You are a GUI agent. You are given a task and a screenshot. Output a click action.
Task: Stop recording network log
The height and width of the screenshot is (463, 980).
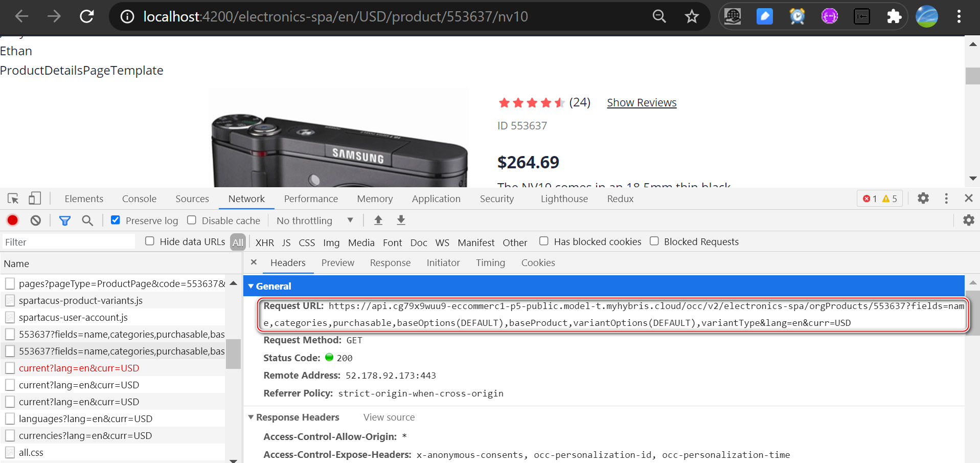coord(13,221)
